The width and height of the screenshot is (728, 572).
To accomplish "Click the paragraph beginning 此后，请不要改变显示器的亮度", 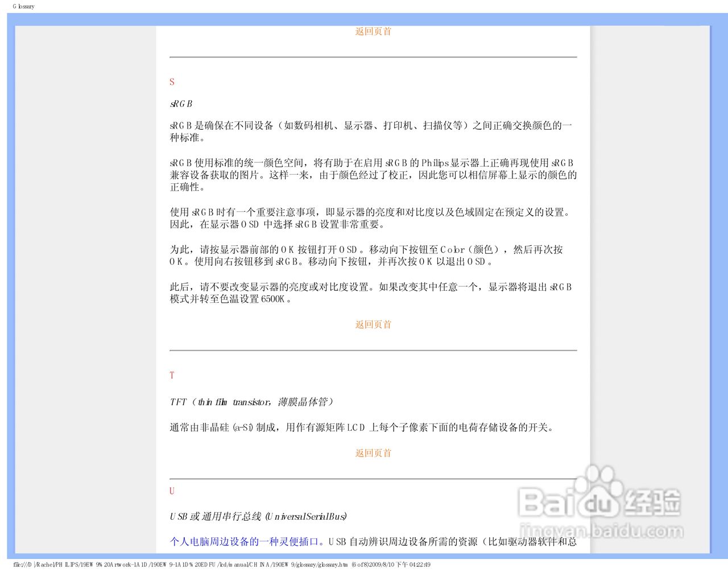I will pyautogui.click(x=371, y=293).
